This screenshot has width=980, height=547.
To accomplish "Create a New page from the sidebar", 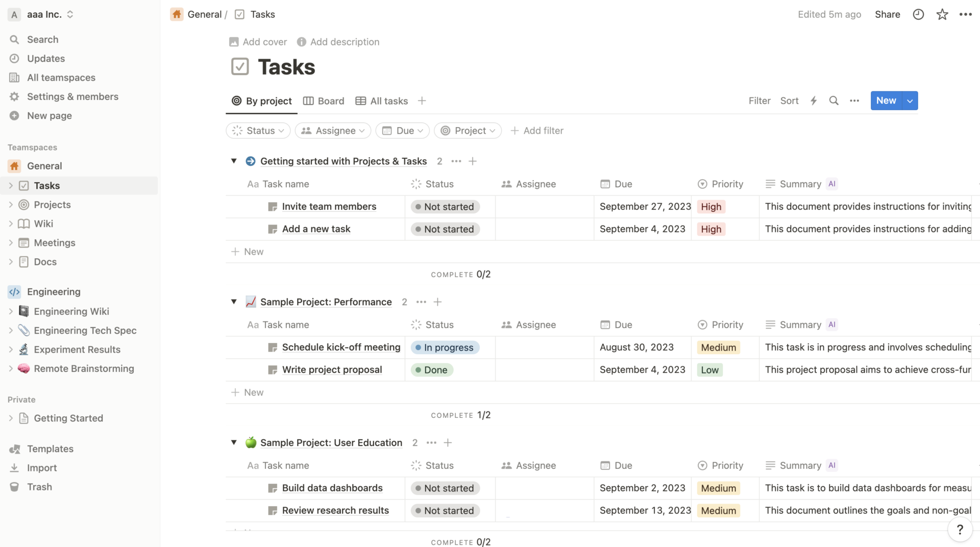I will tap(49, 116).
